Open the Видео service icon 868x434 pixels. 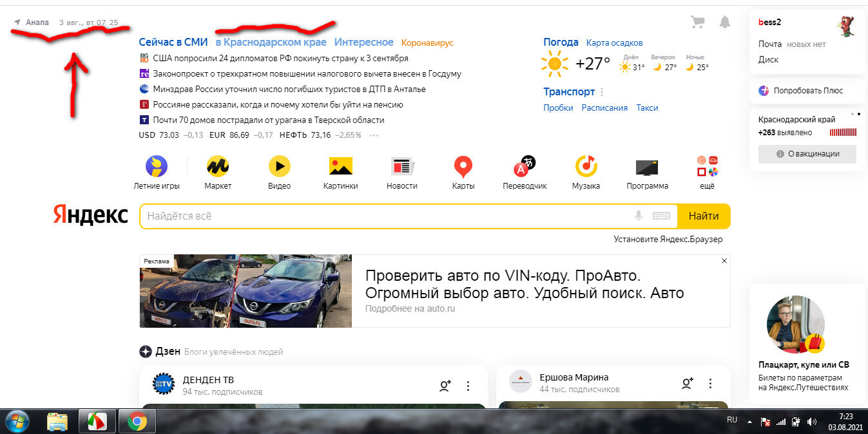[279, 167]
